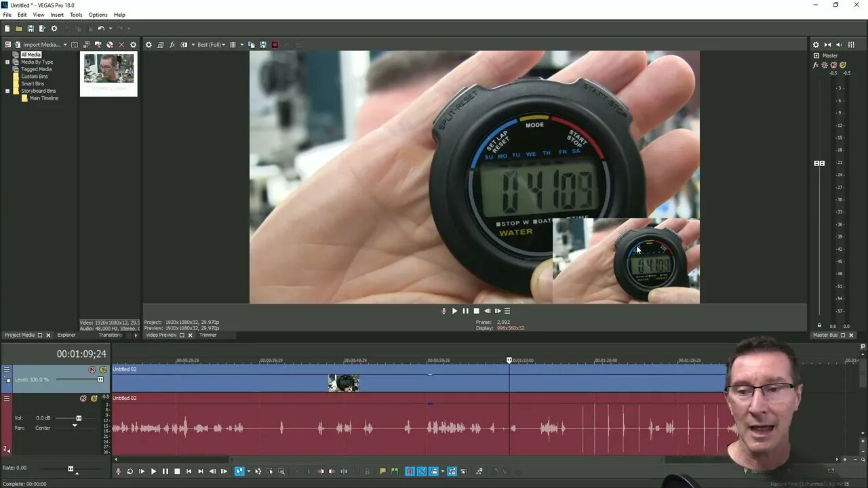The image size is (868, 488).
Task: Open the overlays grid dropdown arrow
Action: coord(242,45)
